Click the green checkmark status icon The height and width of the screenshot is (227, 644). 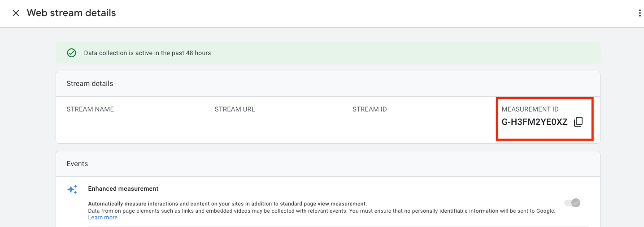(71, 53)
